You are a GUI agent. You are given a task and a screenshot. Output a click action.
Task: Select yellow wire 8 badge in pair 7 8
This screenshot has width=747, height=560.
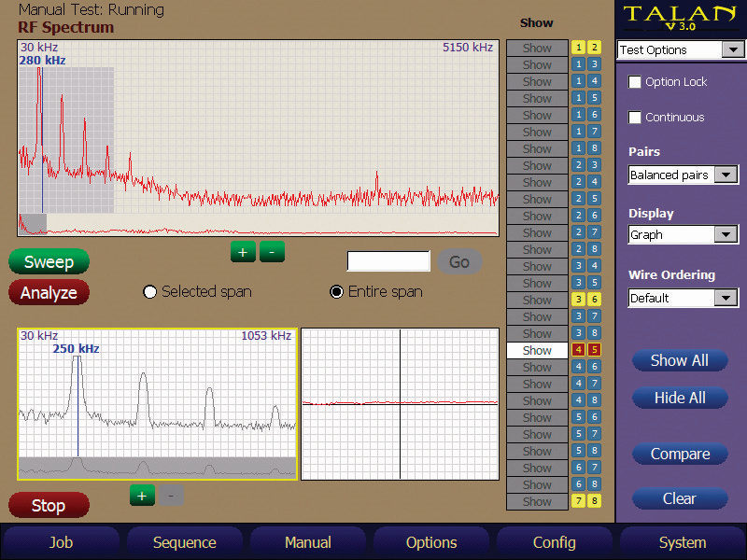click(x=595, y=500)
